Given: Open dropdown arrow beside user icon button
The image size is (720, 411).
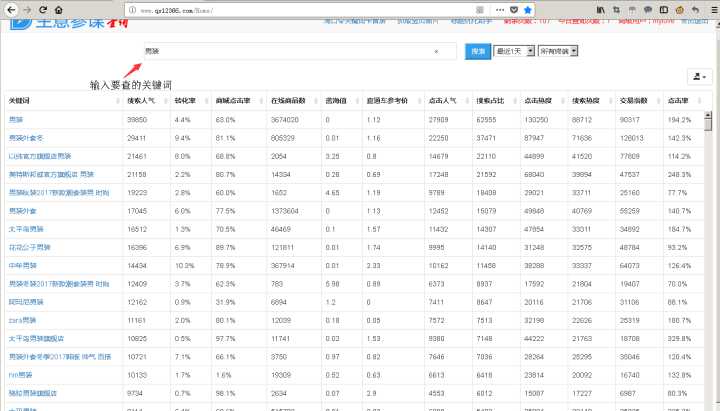Looking at the screenshot, I should click(706, 76).
